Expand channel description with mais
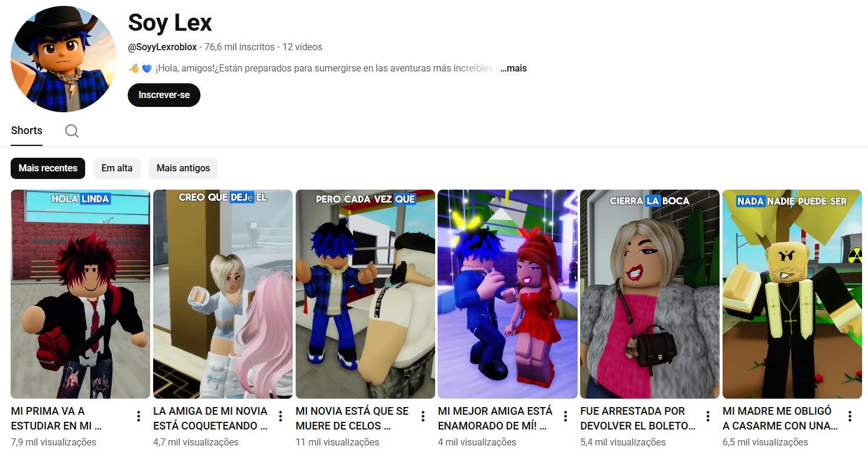The height and width of the screenshot is (449, 868). click(x=512, y=68)
